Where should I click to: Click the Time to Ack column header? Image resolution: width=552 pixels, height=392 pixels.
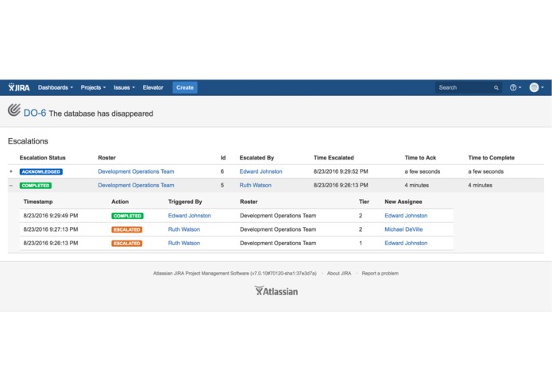pos(420,158)
